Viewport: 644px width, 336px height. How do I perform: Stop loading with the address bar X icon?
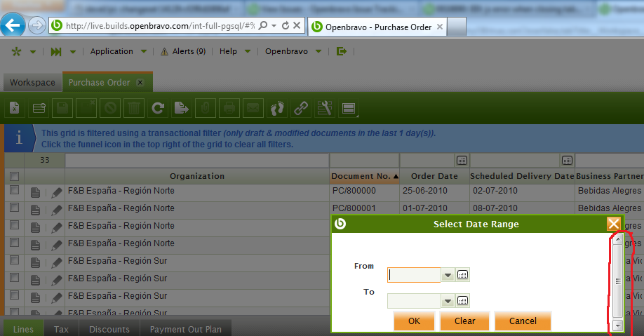[297, 26]
